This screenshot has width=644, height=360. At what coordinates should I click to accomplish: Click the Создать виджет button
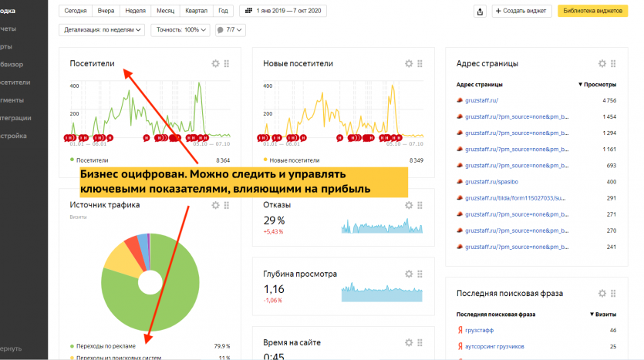521,12
